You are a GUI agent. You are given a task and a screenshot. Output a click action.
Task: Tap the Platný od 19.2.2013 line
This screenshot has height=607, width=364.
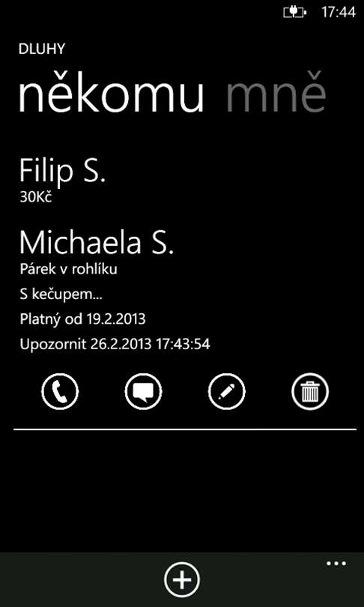click(82, 319)
